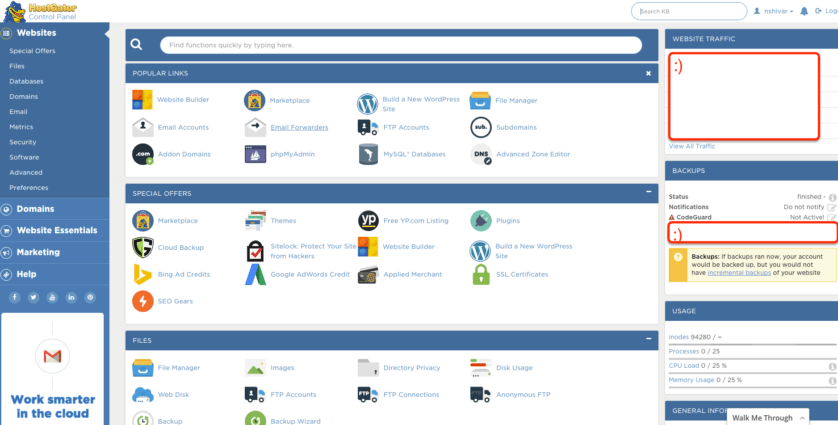Viewport: 838px width, 425px height.
Task: Open the Cloud Backup shield icon
Action: tap(143, 248)
